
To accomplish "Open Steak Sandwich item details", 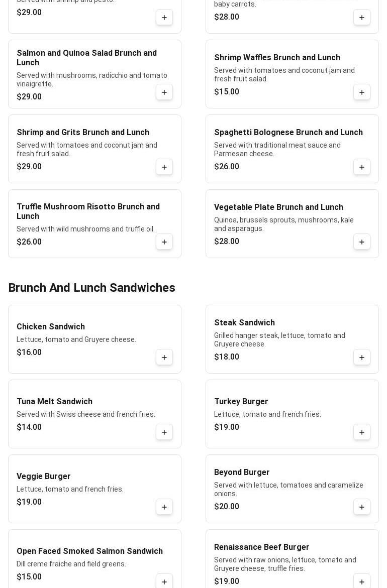I will coord(244,323).
